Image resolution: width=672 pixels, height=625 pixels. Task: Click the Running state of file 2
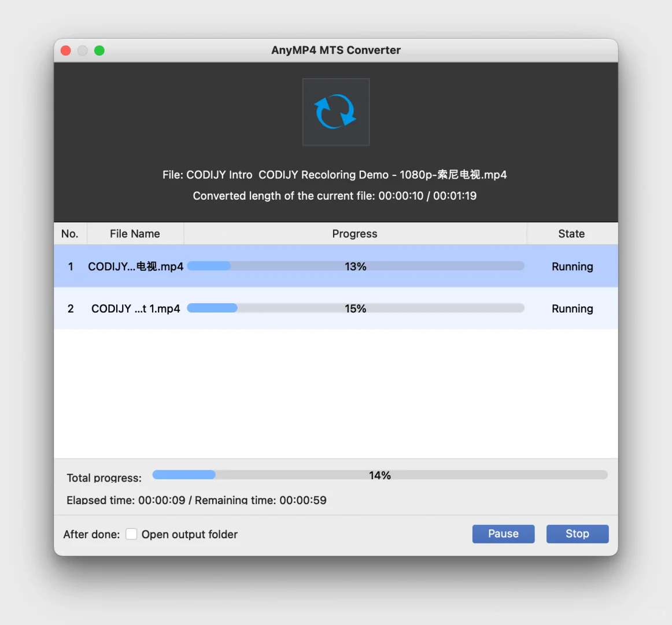click(x=572, y=308)
